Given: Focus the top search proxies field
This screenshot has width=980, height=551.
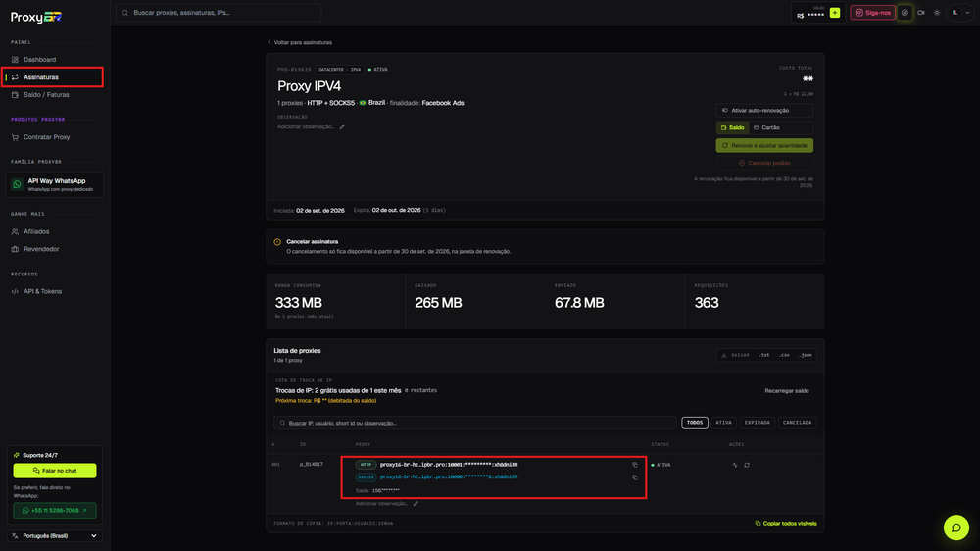Looking at the screenshot, I should (219, 13).
